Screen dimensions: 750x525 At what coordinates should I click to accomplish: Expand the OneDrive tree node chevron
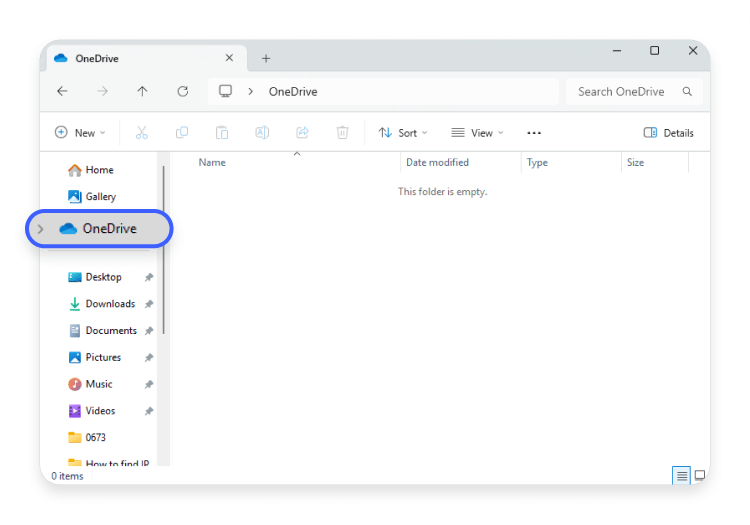(41, 229)
